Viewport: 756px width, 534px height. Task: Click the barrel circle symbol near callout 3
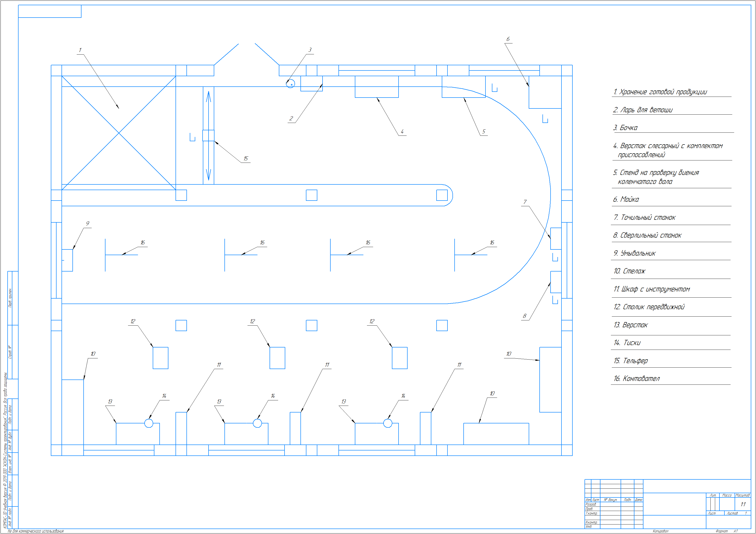coord(290,84)
